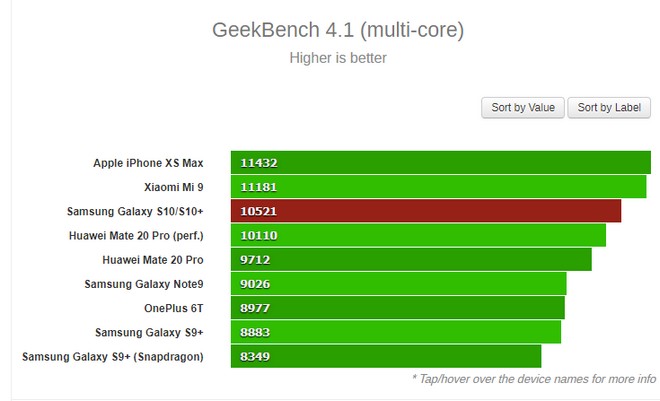
Task: Select the Huawei Mate 20 Pro (perf.) label
Action: [x=135, y=235]
